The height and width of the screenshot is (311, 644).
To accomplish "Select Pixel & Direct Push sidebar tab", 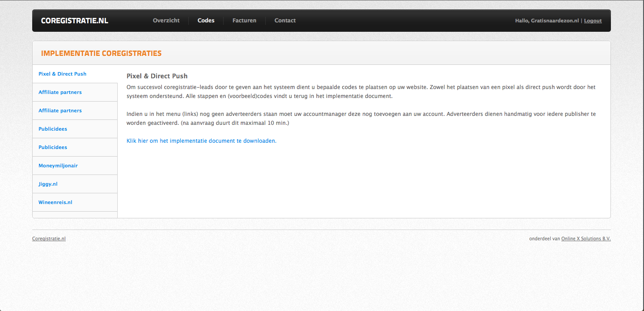I will click(x=75, y=74).
